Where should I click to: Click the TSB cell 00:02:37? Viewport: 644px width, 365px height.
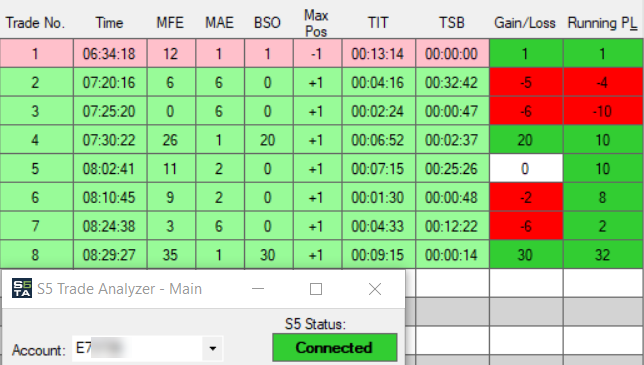click(452, 140)
